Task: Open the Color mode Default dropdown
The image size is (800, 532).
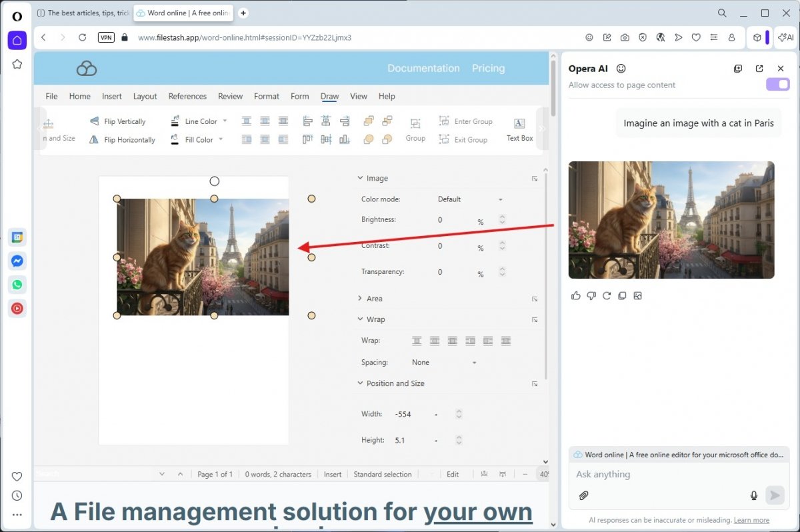Action: pyautogui.click(x=470, y=199)
